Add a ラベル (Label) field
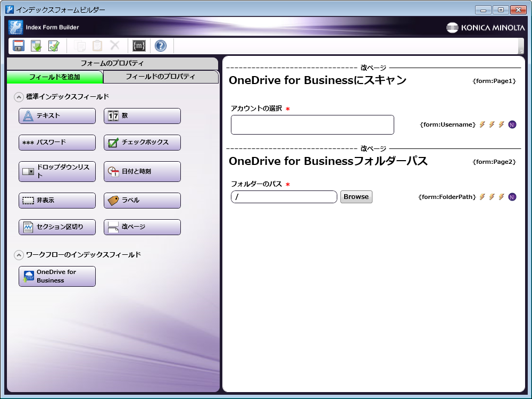Image resolution: width=532 pixels, height=399 pixels. point(142,201)
